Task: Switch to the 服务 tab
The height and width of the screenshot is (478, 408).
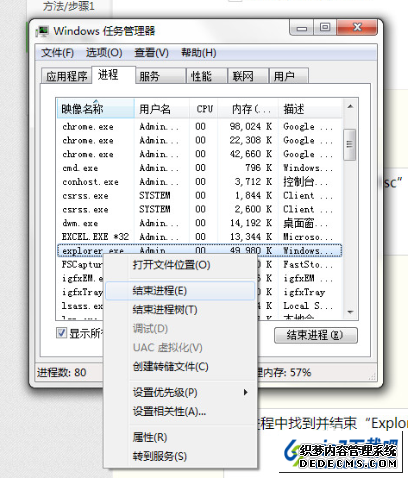Action: pyautogui.click(x=161, y=76)
